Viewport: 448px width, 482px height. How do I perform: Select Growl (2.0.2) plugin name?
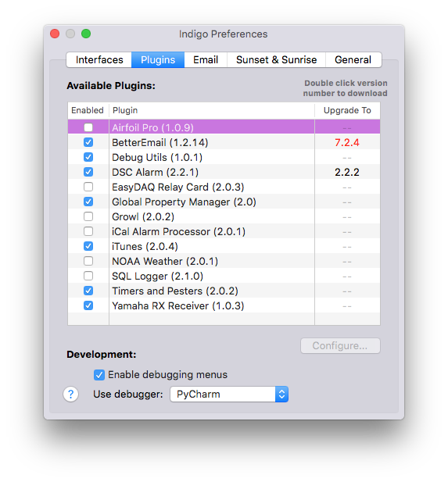(x=143, y=216)
